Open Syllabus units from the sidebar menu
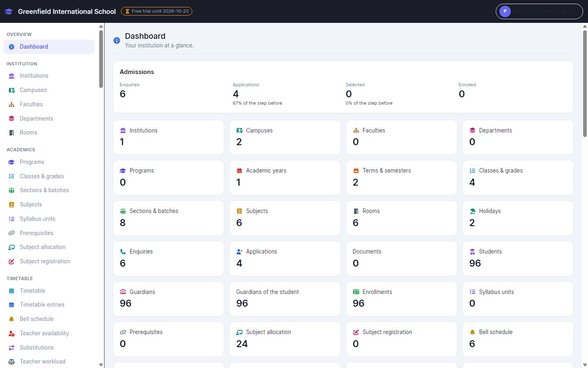This screenshot has height=368, width=588. [x=49, y=219]
